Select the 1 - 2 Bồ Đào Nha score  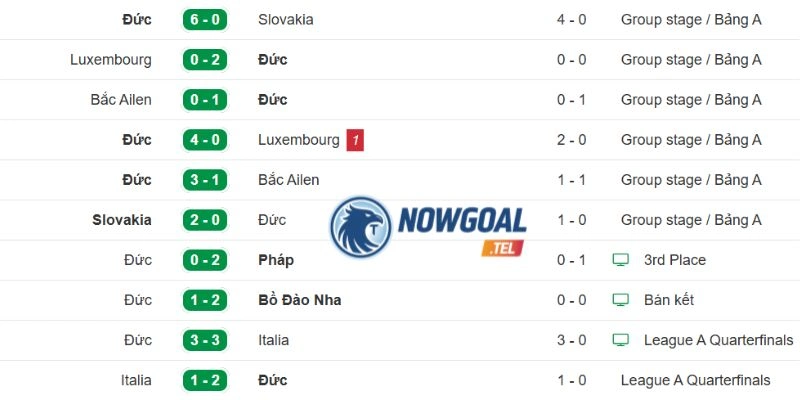point(205,300)
